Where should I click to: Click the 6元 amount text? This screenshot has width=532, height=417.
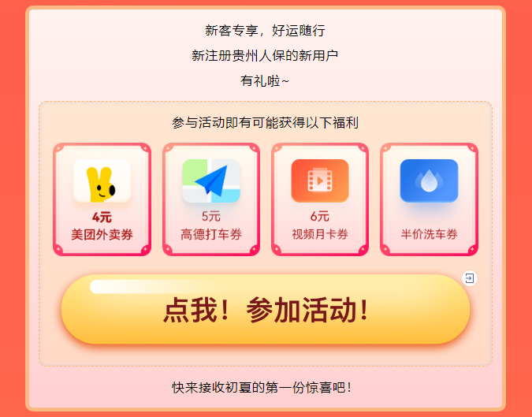320,216
